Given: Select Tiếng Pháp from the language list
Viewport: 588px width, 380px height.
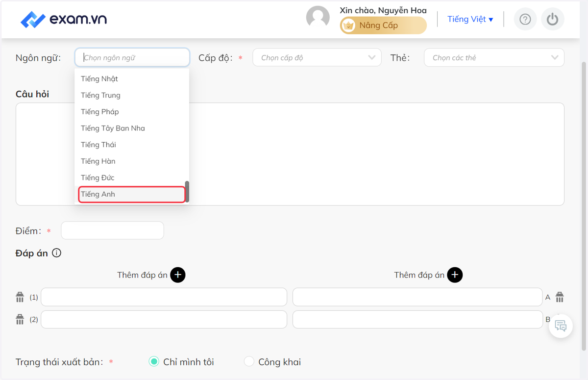Looking at the screenshot, I should 132,112.
